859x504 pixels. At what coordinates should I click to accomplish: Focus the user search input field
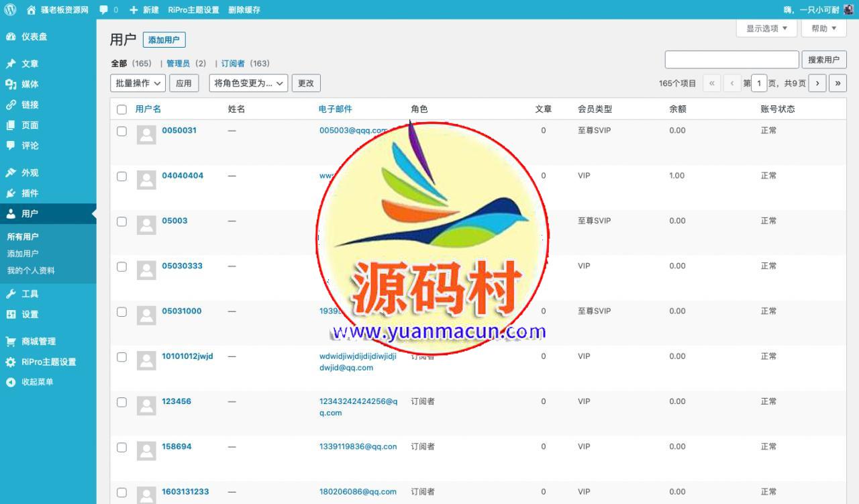pos(731,60)
